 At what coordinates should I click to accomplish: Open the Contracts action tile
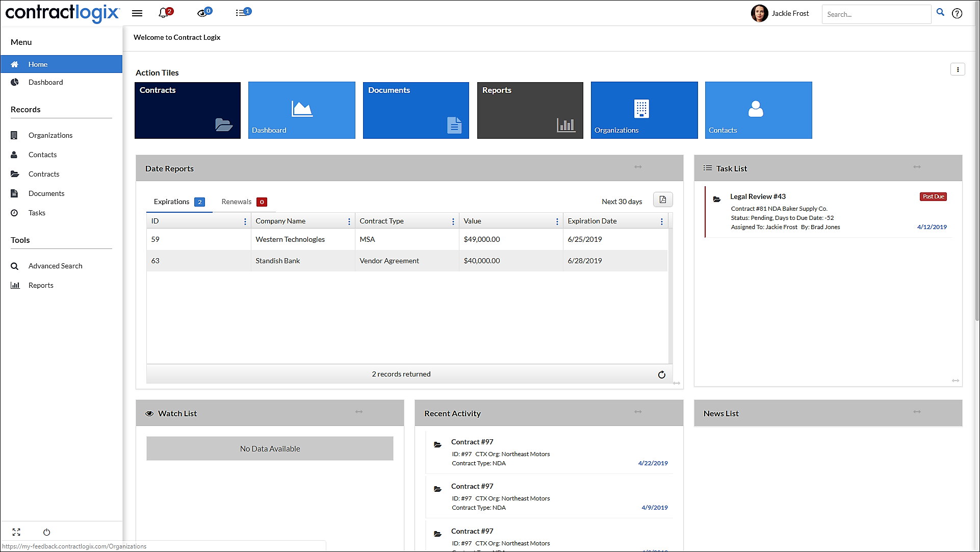click(188, 110)
